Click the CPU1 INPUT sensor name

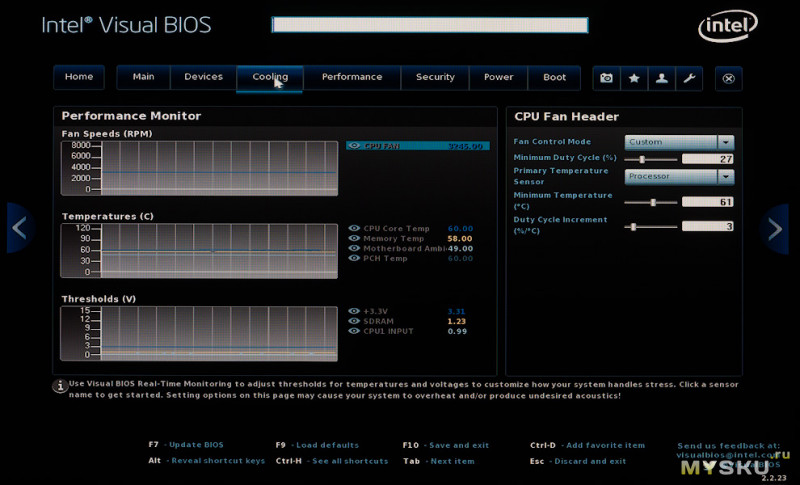click(388, 331)
